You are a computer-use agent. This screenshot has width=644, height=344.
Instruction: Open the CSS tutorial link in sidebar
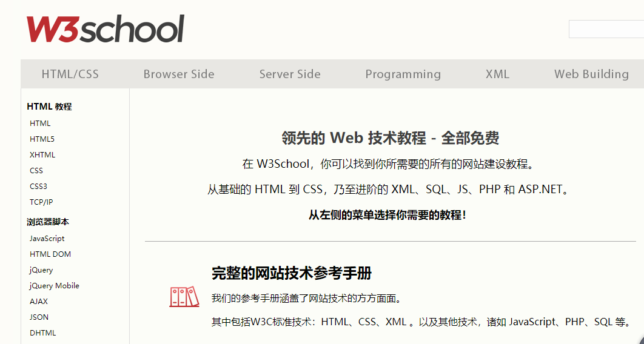coord(36,171)
